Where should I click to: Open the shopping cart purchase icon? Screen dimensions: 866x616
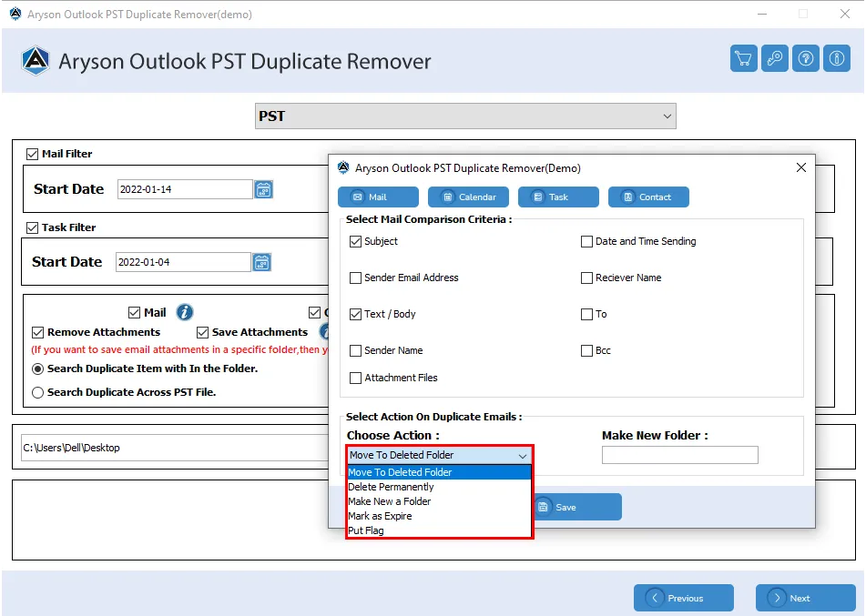(x=743, y=58)
